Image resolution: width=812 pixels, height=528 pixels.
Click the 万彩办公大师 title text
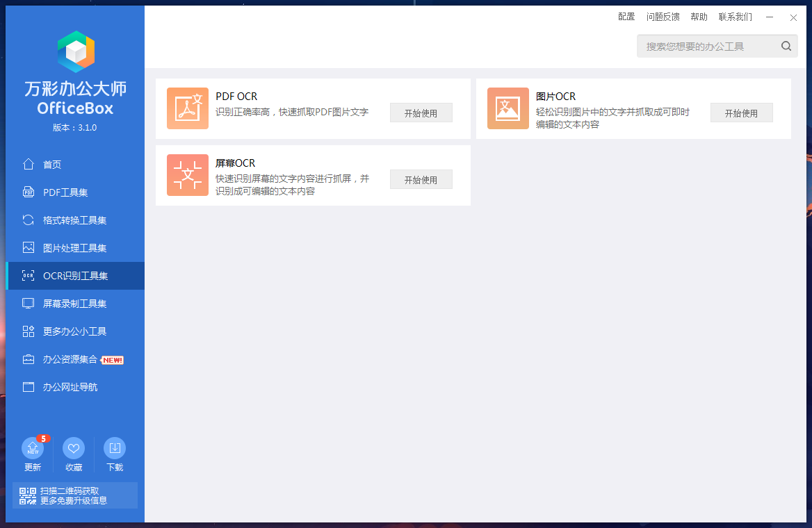coord(76,88)
